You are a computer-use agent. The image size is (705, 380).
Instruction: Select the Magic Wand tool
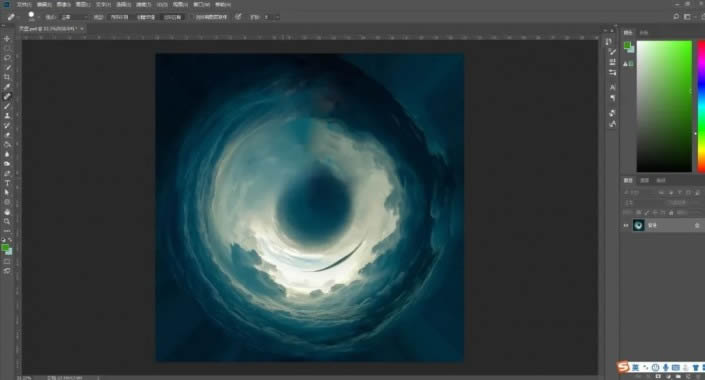coord(7,67)
